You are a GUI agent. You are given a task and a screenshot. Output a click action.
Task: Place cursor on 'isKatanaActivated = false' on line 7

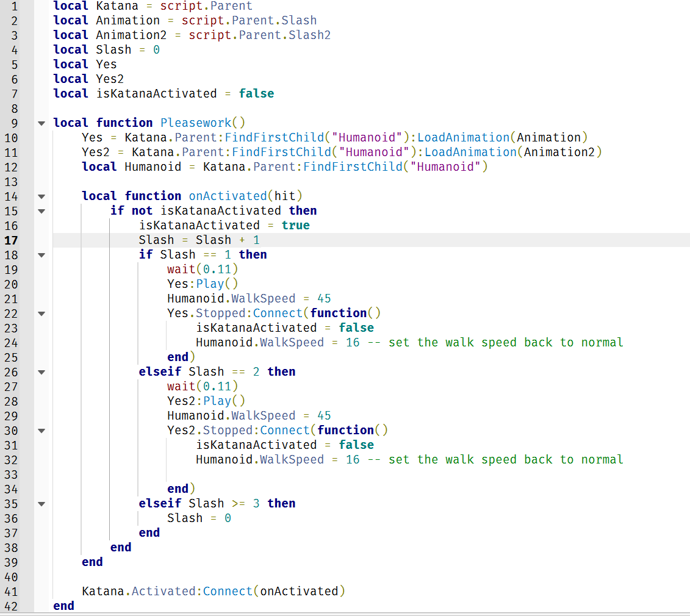click(185, 94)
